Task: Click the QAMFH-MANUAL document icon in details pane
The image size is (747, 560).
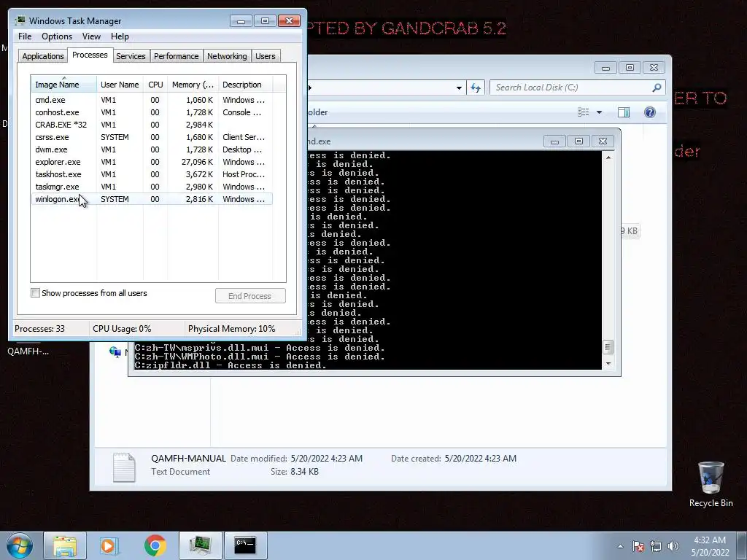Action: [124, 467]
